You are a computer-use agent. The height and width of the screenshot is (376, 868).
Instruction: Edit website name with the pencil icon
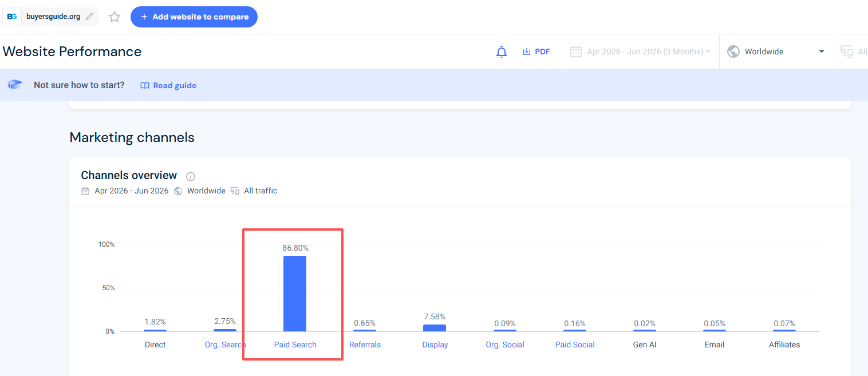point(90,17)
